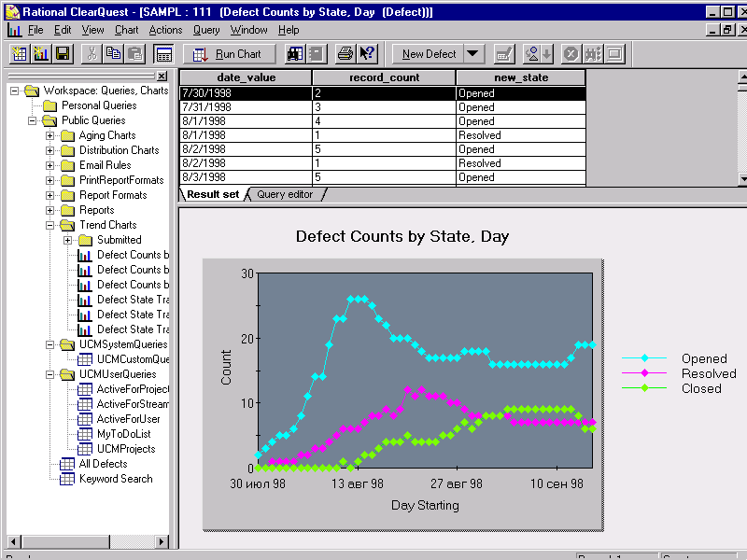Click the green Closed legend marker
Image resolution: width=747 pixels, height=560 pixels.
(644, 388)
